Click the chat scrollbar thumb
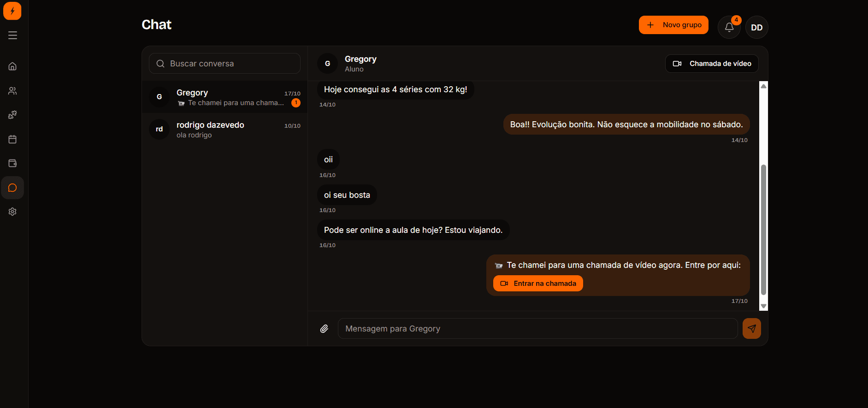The width and height of the screenshot is (868, 408). point(763,230)
